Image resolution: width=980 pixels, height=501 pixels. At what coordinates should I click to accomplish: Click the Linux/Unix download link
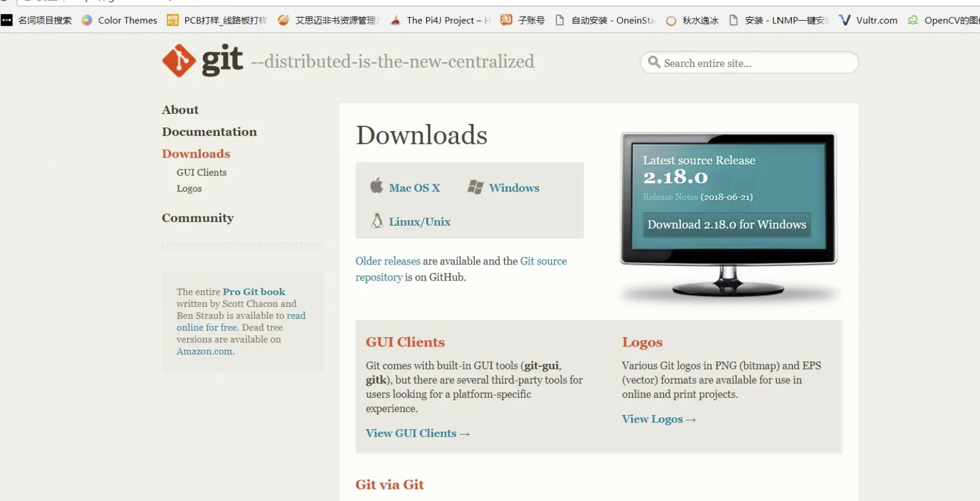[x=420, y=222]
